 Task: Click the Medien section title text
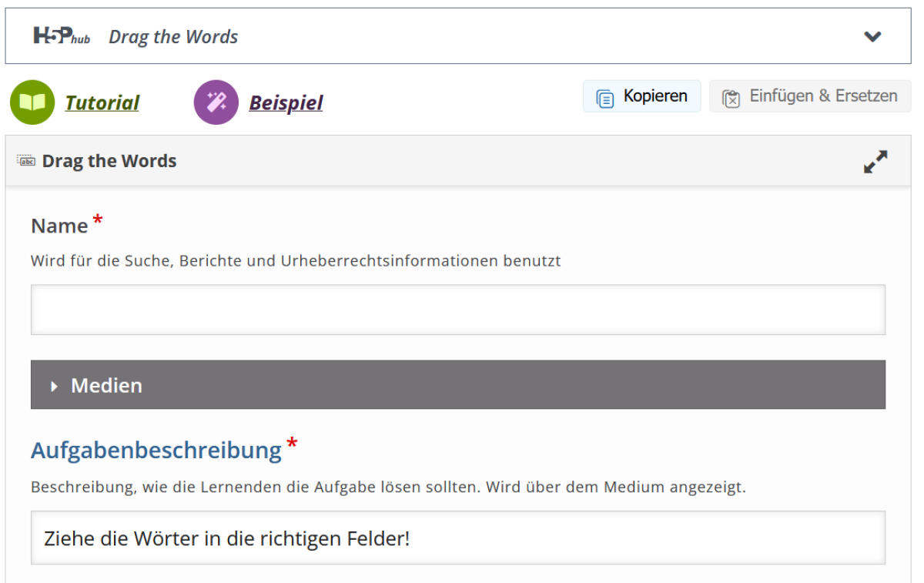pyautogui.click(x=106, y=385)
